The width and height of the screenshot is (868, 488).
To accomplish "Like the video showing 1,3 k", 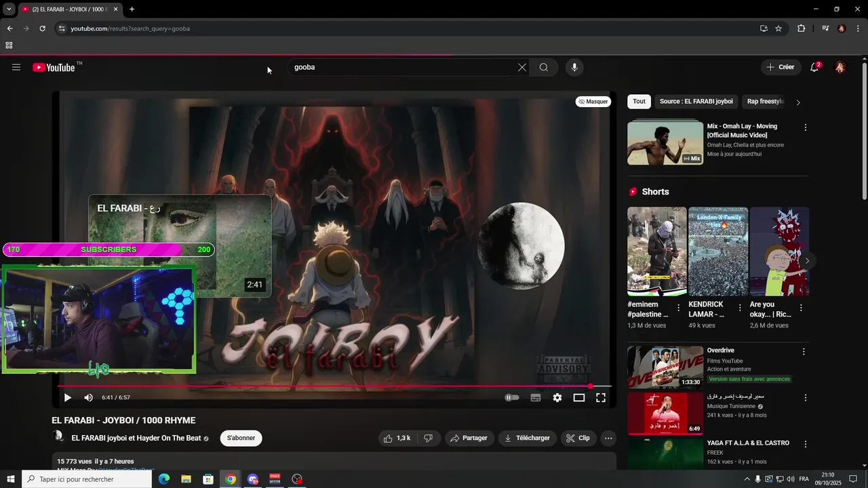I will pyautogui.click(x=397, y=438).
